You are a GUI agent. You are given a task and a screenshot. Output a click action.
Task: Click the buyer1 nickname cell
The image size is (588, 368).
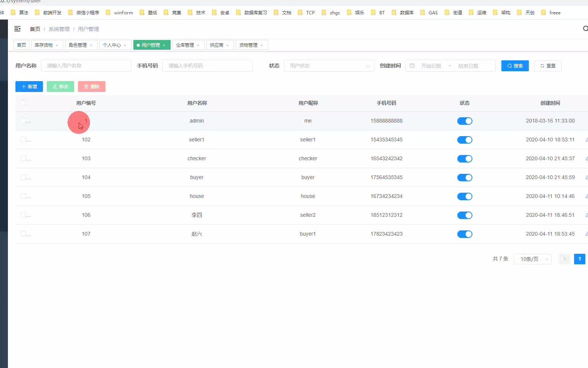click(308, 234)
